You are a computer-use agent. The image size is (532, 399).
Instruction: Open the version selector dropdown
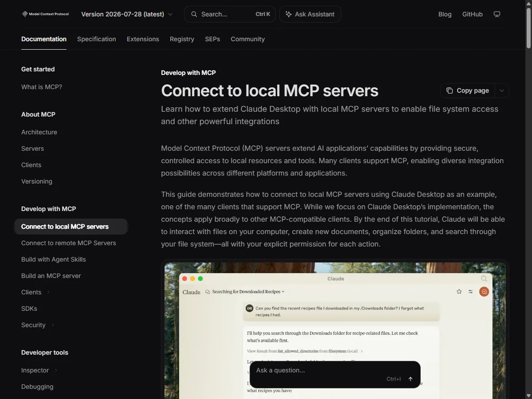pos(127,14)
